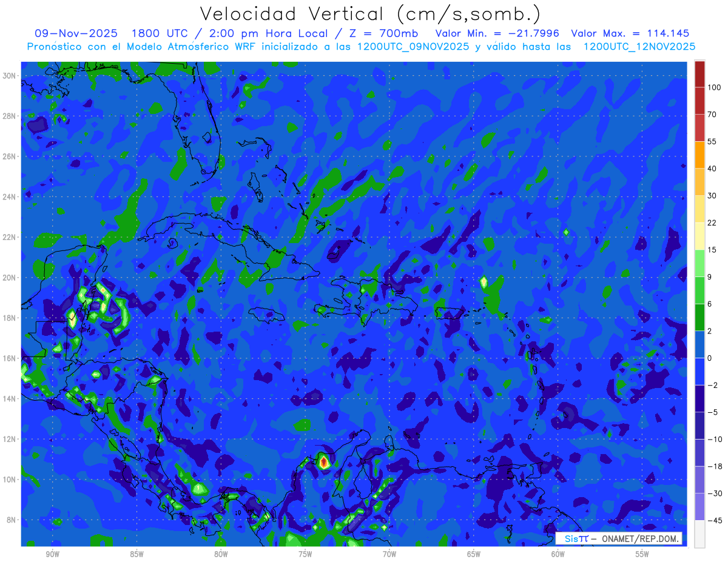This screenshot has width=728, height=562.
Task: Pick the swatch between -30 and -18
Action: 699,480
